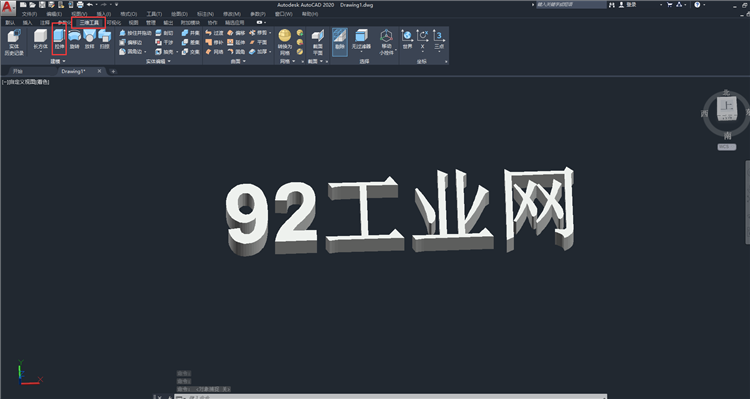Image resolution: width=750 pixels, height=399 pixels.
Task: Select the 拉伸 (Extrude) tool
Action: [x=59, y=40]
